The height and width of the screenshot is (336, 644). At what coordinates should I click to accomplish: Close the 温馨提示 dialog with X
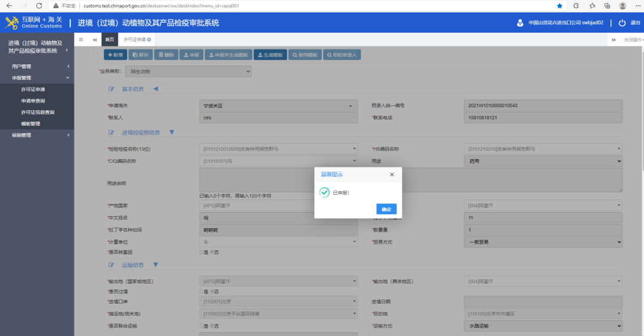[392, 175]
